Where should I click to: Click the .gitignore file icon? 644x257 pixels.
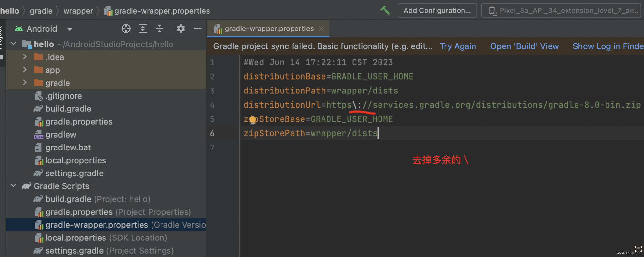point(38,96)
